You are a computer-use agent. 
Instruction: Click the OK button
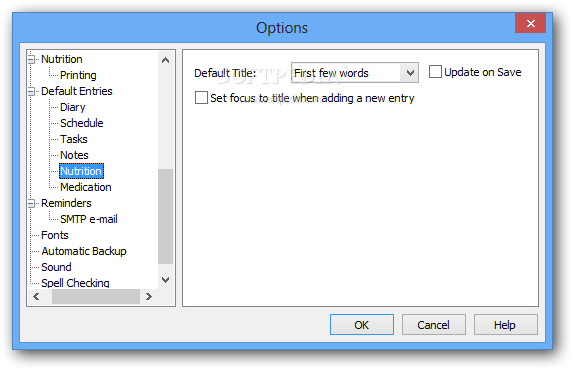(x=362, y=325)
